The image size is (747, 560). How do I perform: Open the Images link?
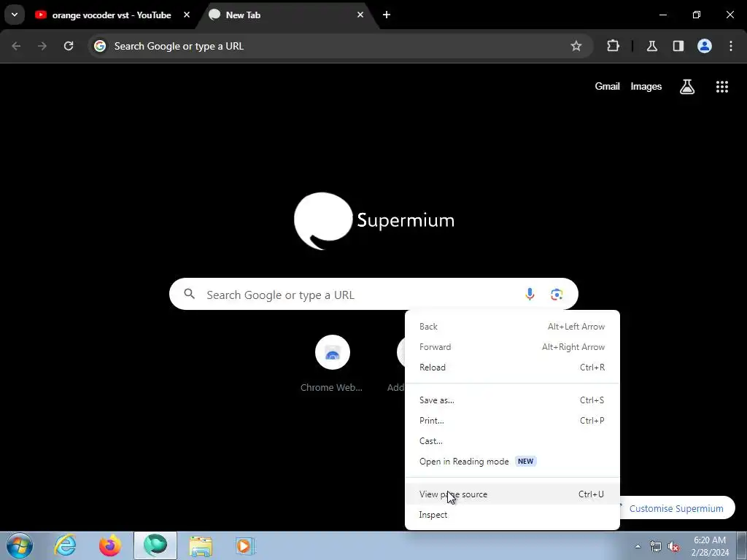point(646,86)
